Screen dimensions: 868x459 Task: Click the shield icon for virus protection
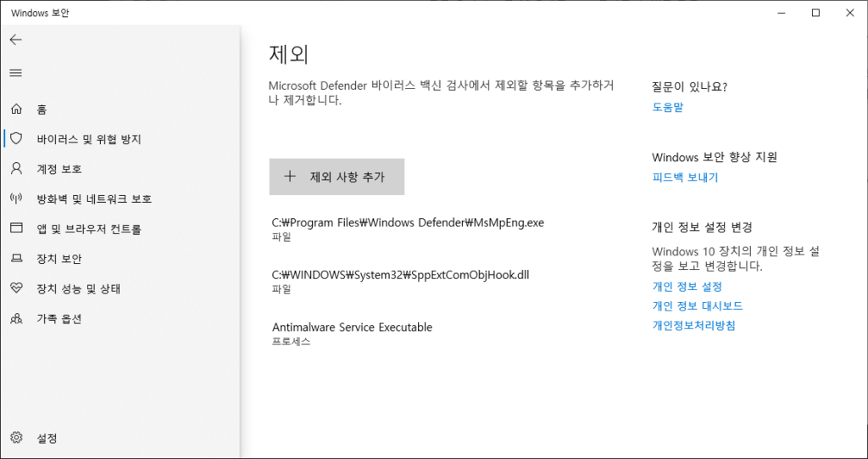[x=17, y=138]
